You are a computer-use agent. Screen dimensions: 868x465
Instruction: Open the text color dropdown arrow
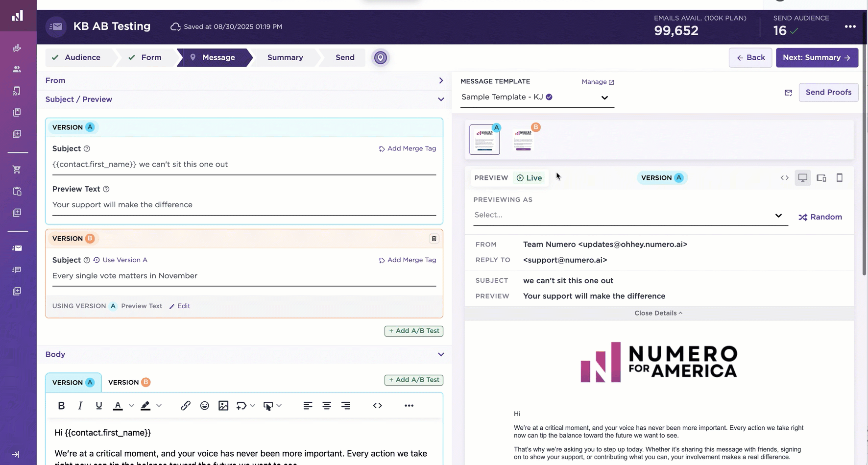coord(131,406)
